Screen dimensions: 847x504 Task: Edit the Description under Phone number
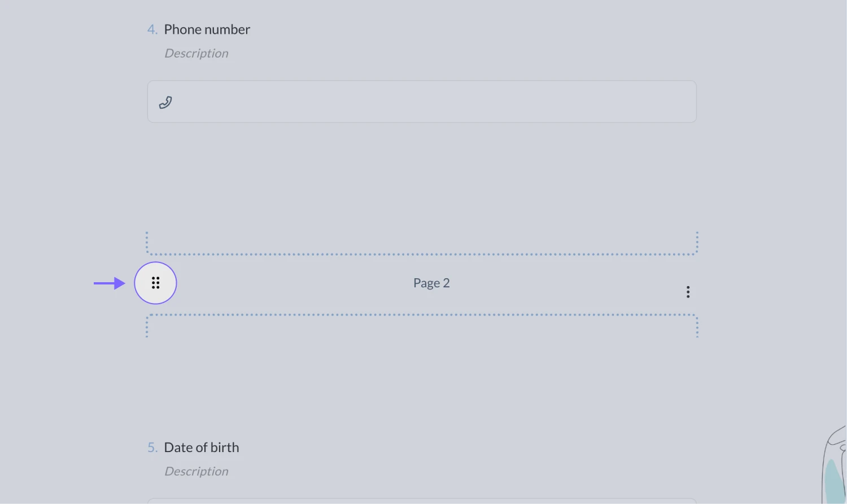click(197, 54)
